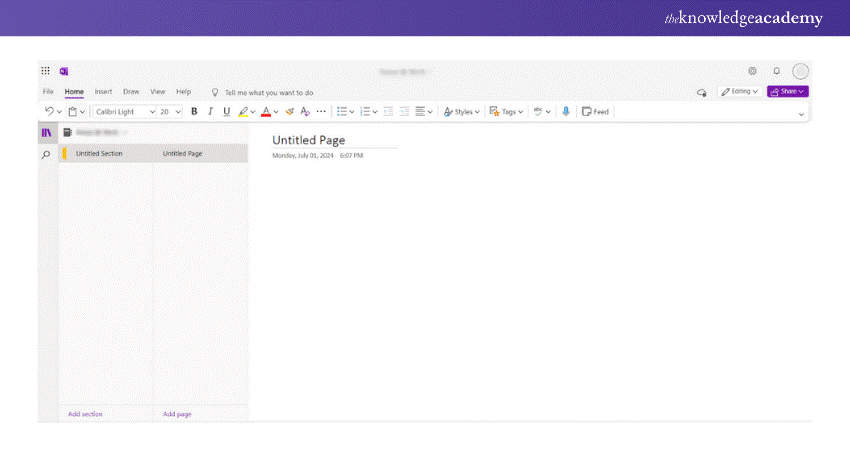
Task: Click the purple Share button
Action: click(x=787, y=91)
